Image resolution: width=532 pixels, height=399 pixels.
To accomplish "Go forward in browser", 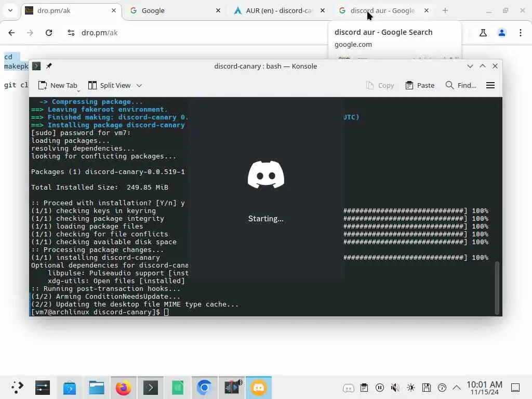I will coord(30,33).
